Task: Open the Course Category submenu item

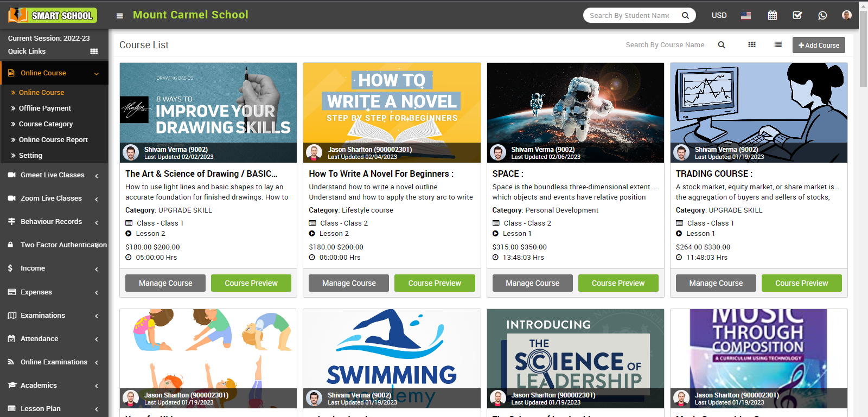Action: click(46, 124)
